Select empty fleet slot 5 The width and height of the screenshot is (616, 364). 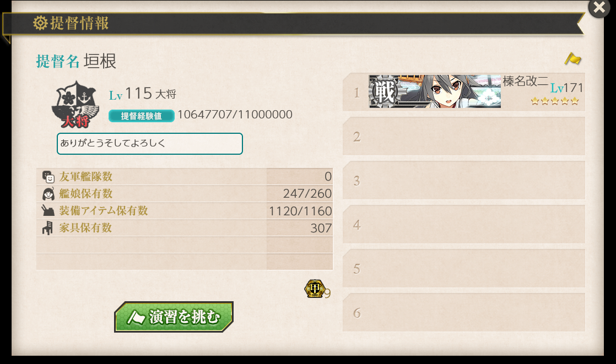464,268
